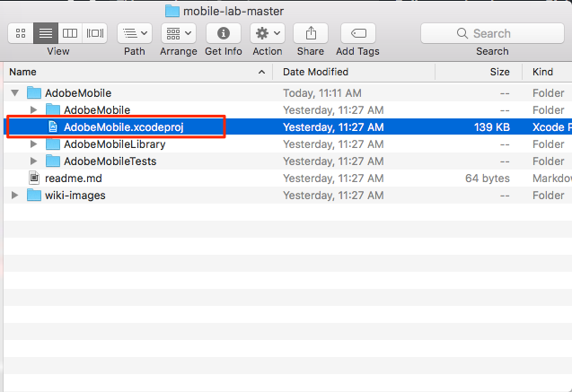The width and height of the screenshot is (572, 392).
Task: Click the 64 bytes size value
Action: click(x=488, y=179)
